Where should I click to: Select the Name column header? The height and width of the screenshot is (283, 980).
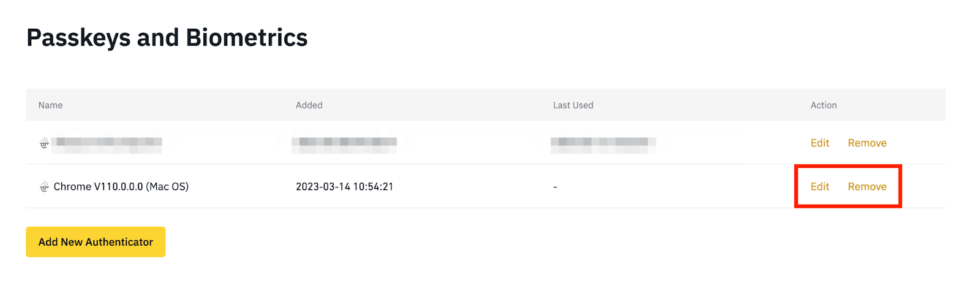click(x=50, y=105)
